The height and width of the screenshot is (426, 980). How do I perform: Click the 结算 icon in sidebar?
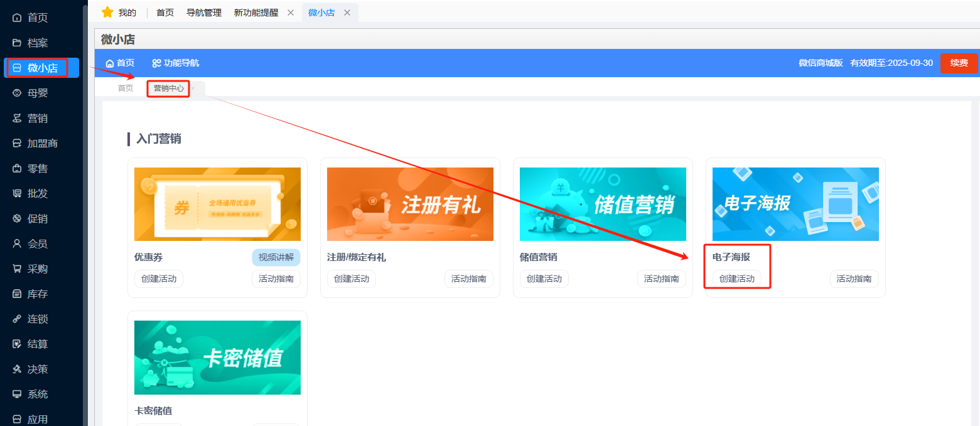click(x=17, y=344)
